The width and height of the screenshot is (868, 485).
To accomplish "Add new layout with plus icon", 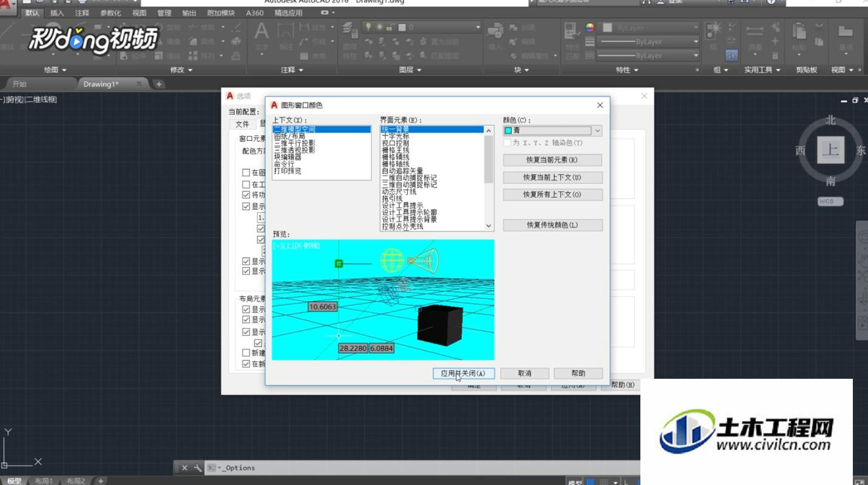I will click(x=101, y=481).
